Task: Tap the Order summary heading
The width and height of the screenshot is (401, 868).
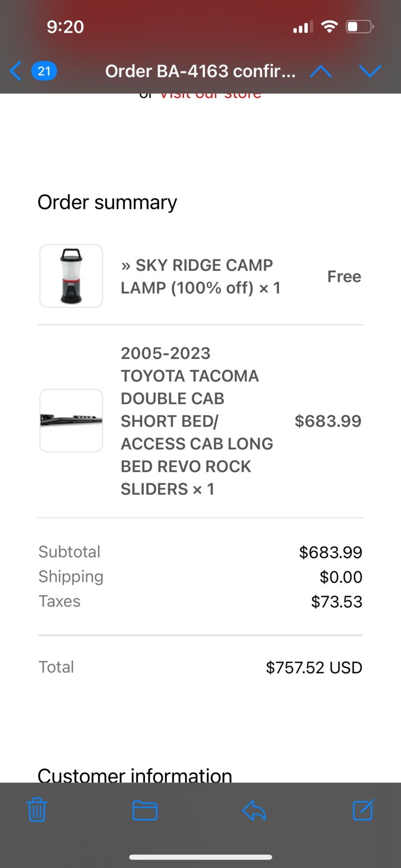Action: point(107,202)
